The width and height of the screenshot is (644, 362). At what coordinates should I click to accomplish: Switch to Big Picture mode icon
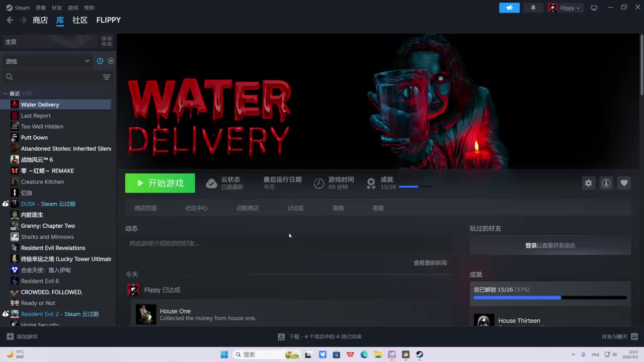click(x=594, y=8)
